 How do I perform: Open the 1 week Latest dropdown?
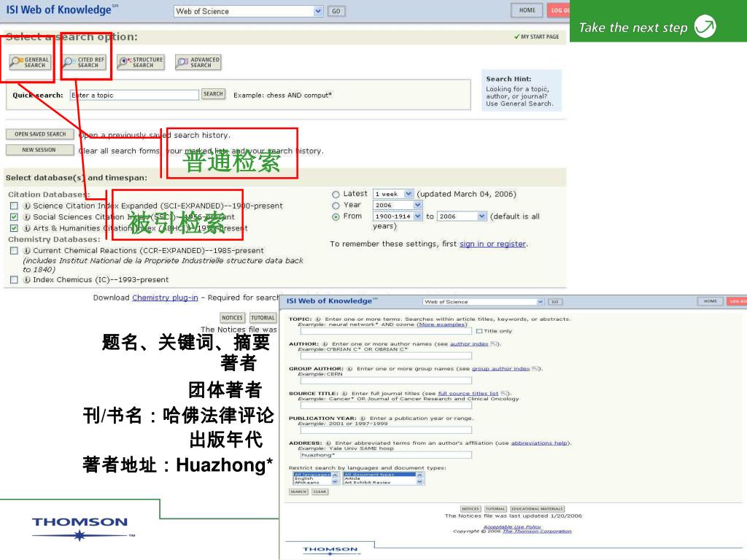tap(393, 194)
